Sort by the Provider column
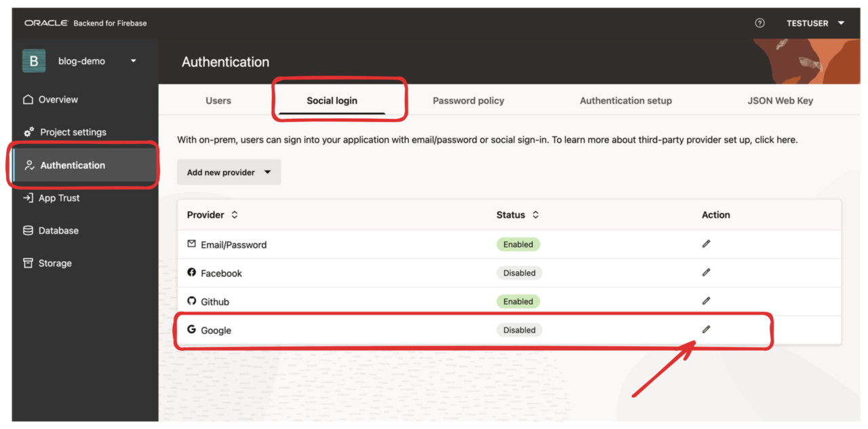 click(212, 214)
